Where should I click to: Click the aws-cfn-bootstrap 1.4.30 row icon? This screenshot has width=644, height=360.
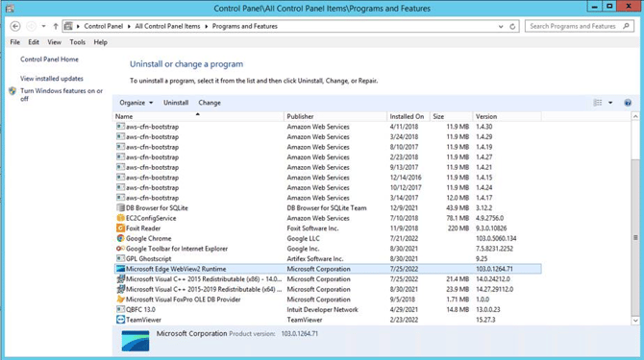[120, 127]
